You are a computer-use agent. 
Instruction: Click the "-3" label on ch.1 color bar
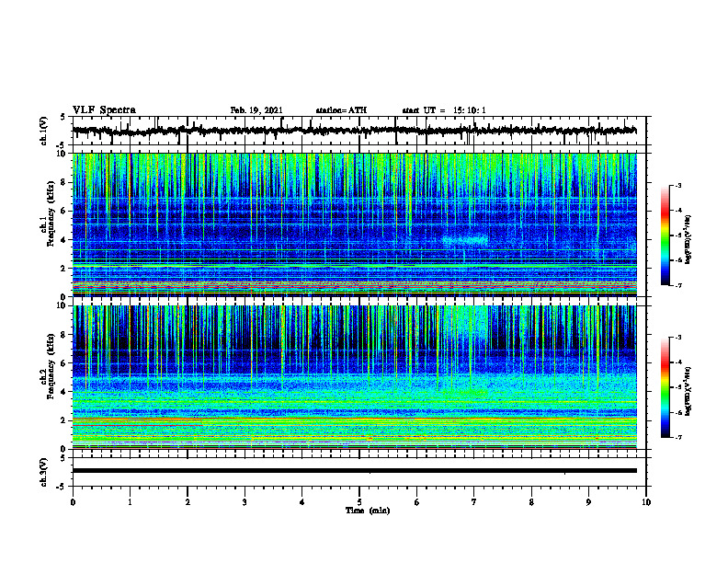(677, 185)
